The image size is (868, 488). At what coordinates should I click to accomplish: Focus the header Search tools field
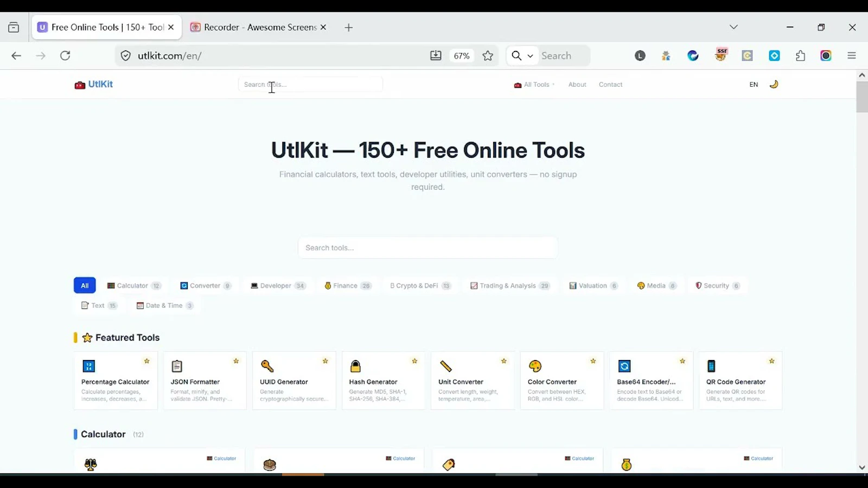point(310,85)
